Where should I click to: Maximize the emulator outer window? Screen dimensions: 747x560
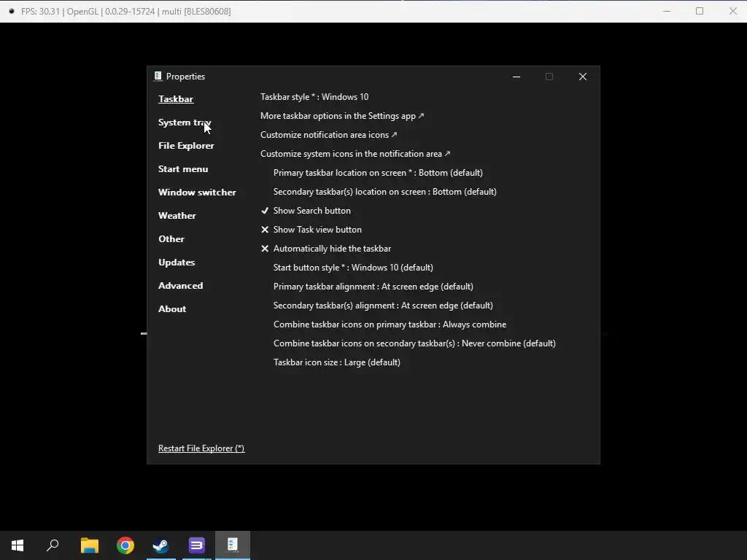pos(700,11)
